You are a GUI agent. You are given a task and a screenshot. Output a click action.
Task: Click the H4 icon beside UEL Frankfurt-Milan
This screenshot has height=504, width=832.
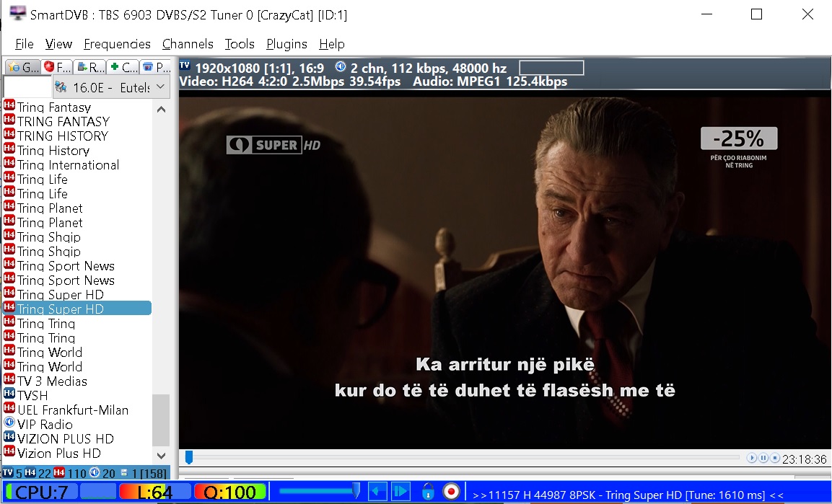tap(9, 408)
